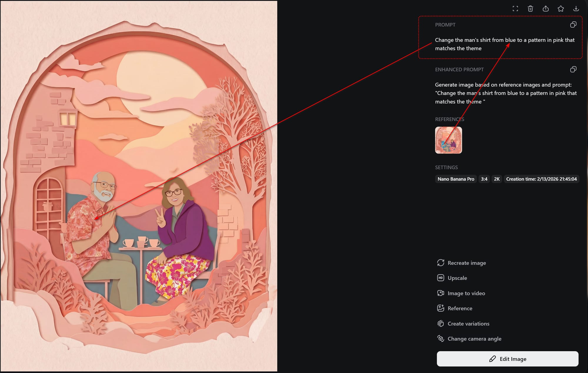Screen dimensions: 588x373
Task: Click the generated paper-cut artwork
Action: pos(139,186)
